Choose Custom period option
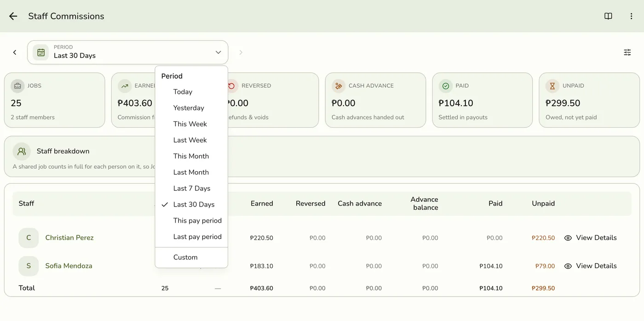644x321 pixels. (x=191, y=258)
